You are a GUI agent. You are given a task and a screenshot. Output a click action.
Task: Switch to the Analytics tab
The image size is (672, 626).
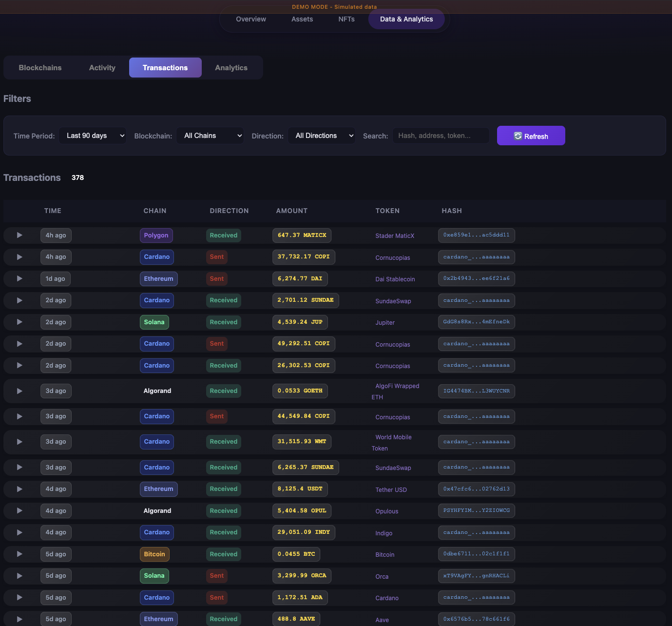[231, 67]
